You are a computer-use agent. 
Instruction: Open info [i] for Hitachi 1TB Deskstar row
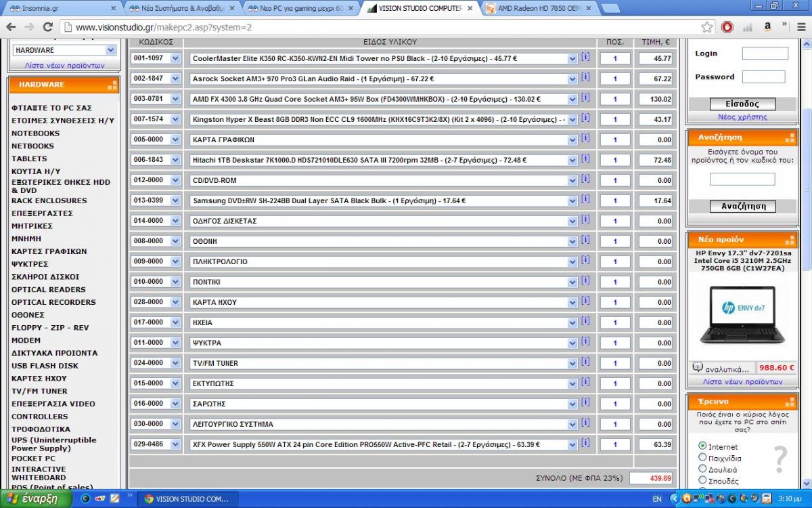(x=585, y=158)
